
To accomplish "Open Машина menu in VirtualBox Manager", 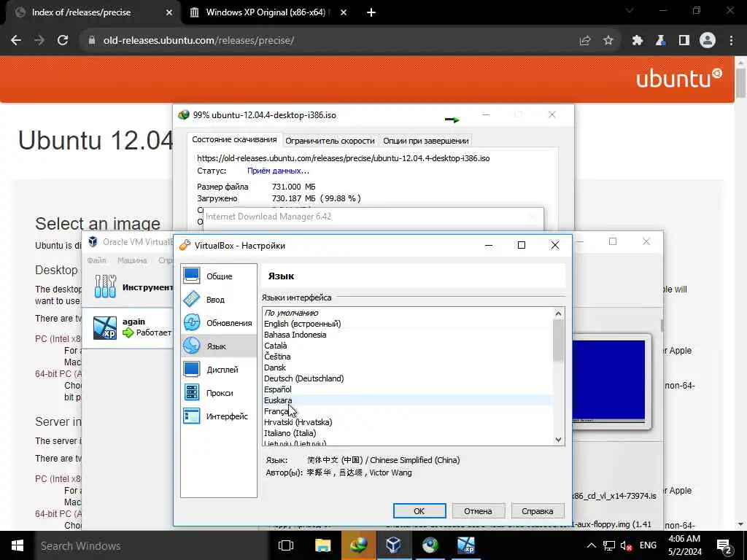I will coord(132,260).
